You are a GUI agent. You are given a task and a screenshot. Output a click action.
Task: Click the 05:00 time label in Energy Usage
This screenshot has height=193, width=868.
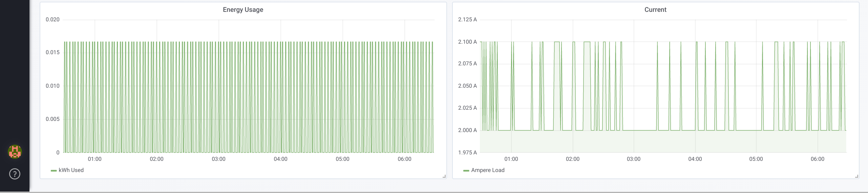tap(343, 159)
